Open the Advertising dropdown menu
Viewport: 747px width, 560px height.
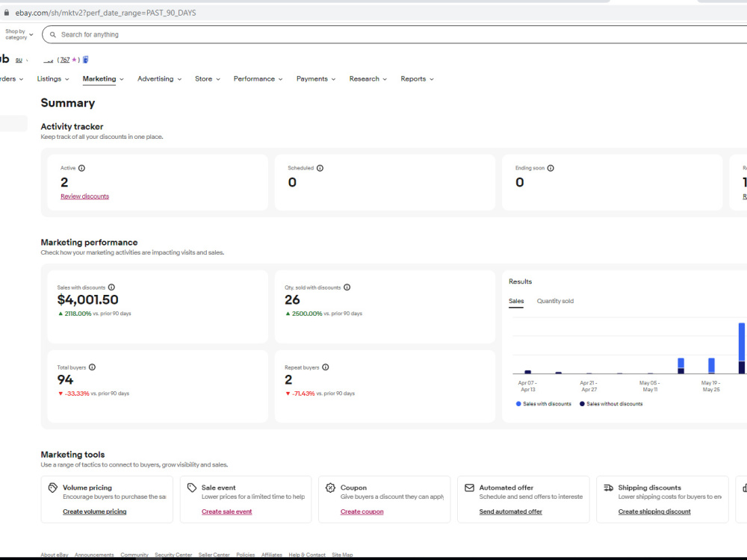160,79
